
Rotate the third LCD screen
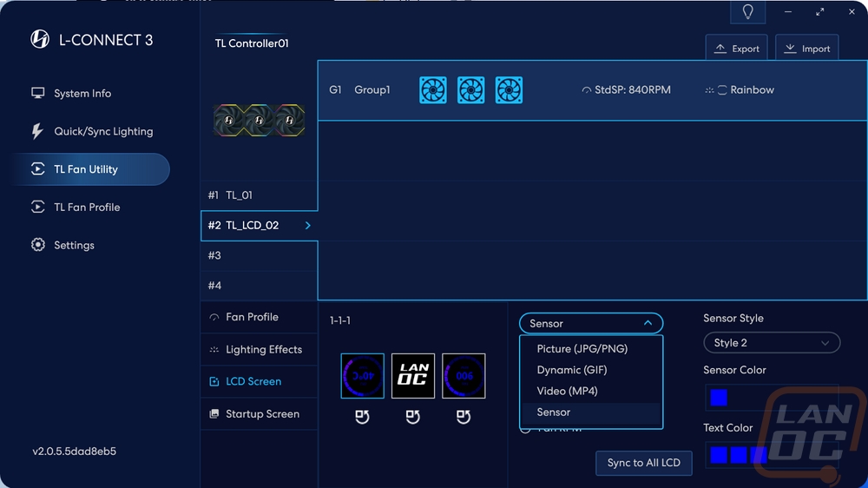(464, 417)
